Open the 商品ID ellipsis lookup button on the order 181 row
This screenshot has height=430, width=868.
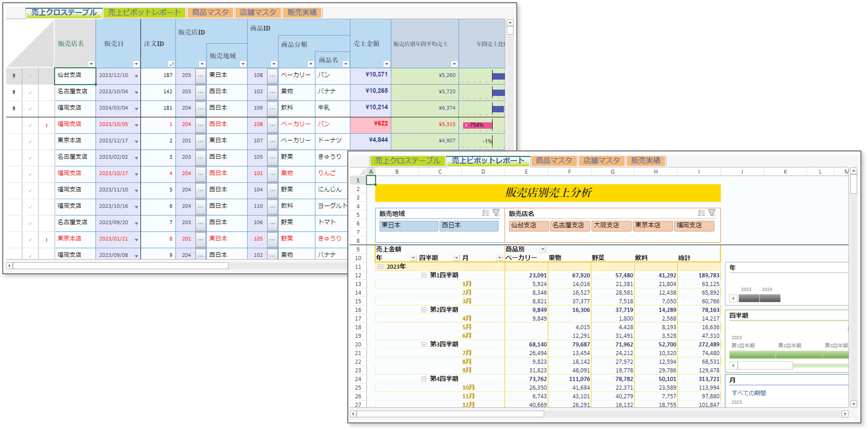click(272, 109)
